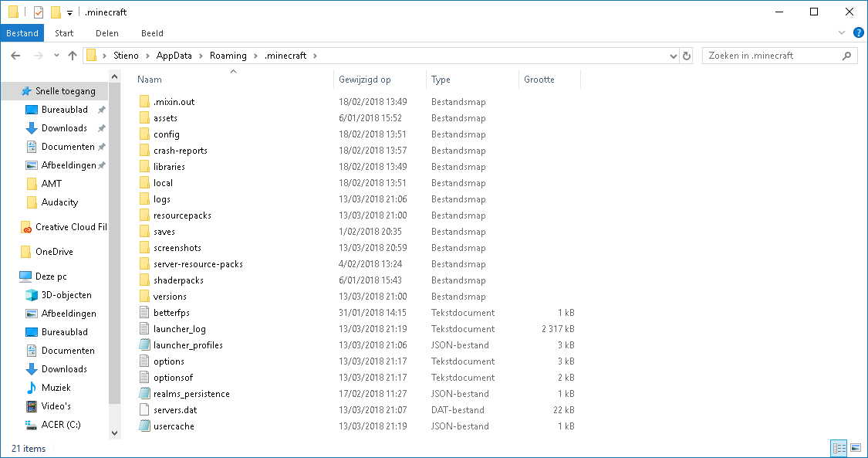Image resolution: width=868 pixels, height=458 pixels.
Task: Click the search box for .minecraft
Action: 778,56
